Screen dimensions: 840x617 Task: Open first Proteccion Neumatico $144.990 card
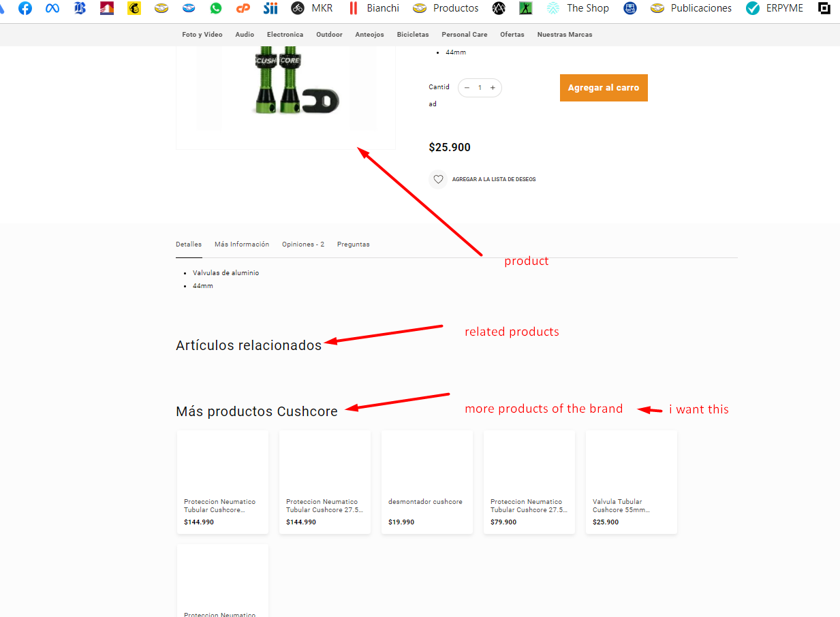(223, 482)
